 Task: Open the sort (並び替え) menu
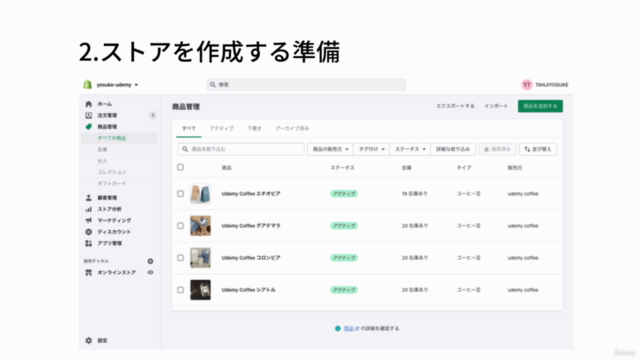(538, 149)
